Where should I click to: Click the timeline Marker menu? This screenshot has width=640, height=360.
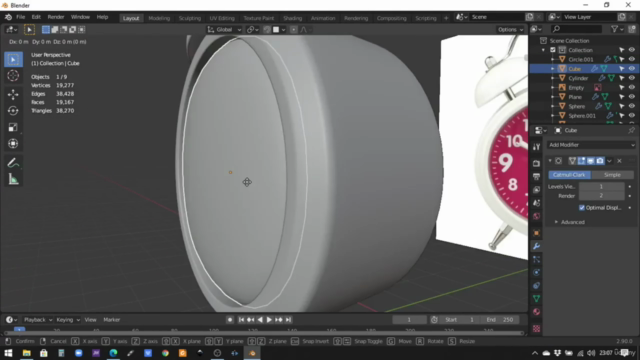[111, 320]
